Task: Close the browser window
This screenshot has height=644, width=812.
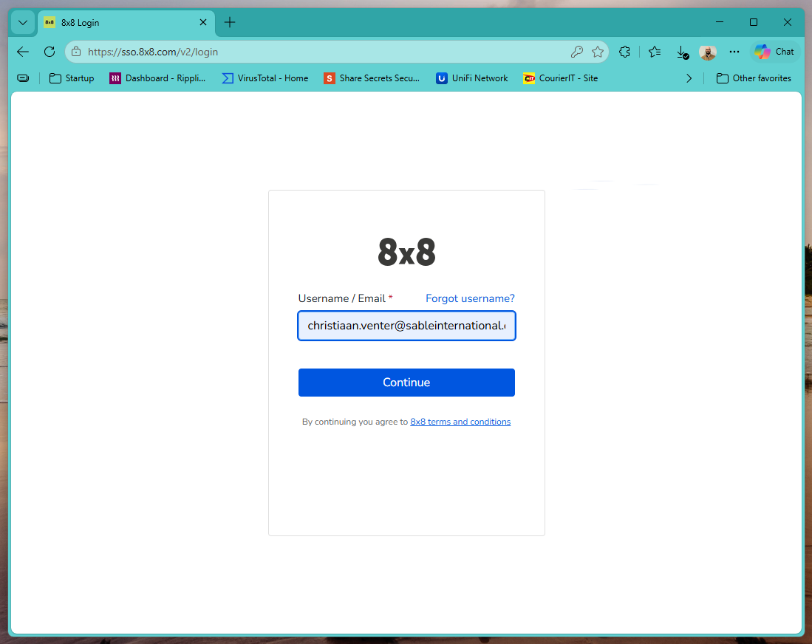Action: click(x=787, y=22)
